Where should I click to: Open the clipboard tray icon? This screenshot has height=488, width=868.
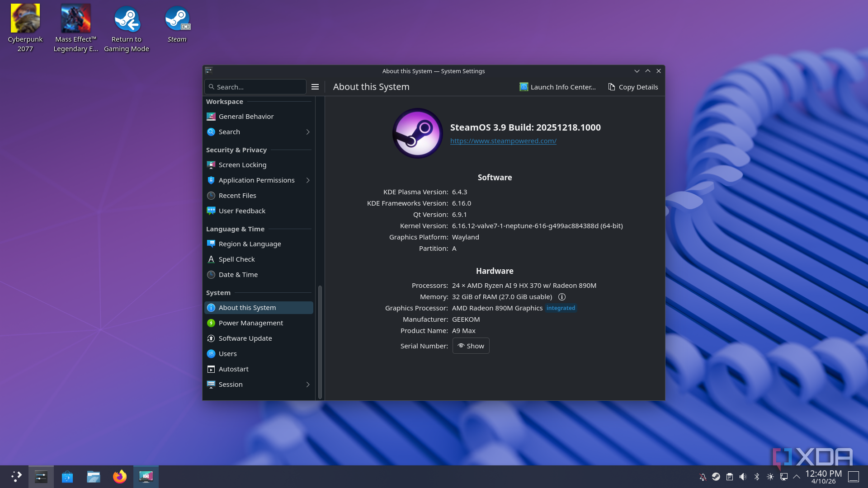click(x=730, y=477)
